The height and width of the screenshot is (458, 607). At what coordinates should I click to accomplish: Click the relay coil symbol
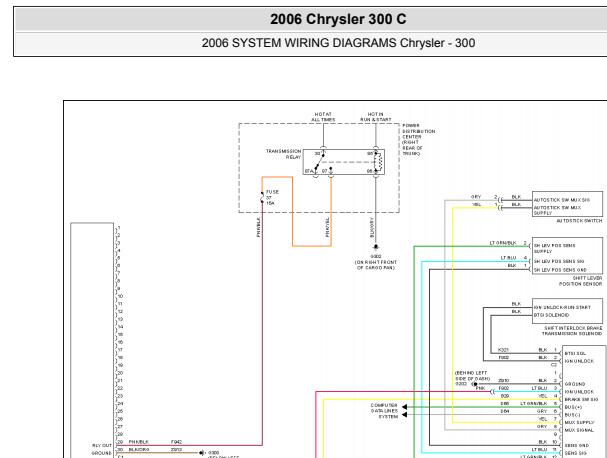[x=378, y=162]
